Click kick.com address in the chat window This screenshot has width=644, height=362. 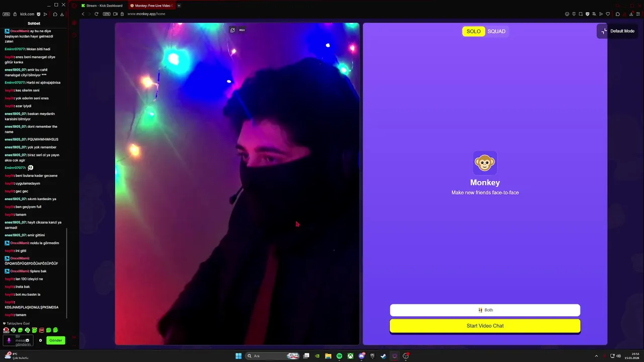[27, 14]
